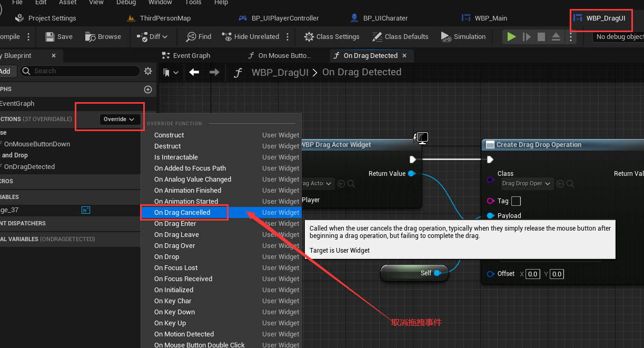
Task: Click the browse magnifier beside Drag Actor class dropdown
Action: click(x=351, y=184)
